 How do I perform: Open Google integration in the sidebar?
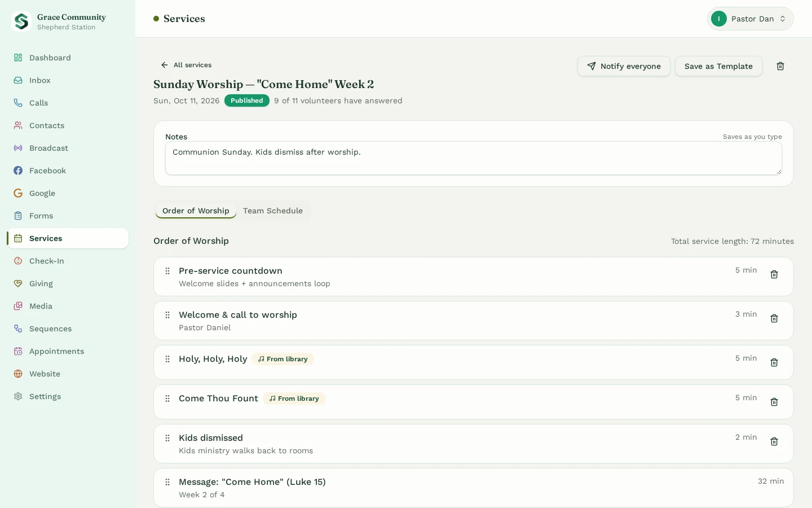coord(68,193)
